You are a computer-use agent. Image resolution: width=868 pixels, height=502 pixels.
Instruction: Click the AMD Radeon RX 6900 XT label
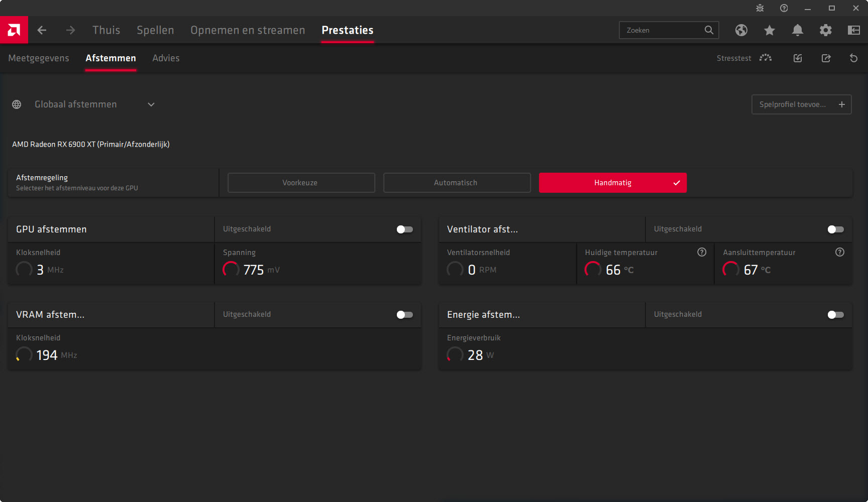point(91,145)
